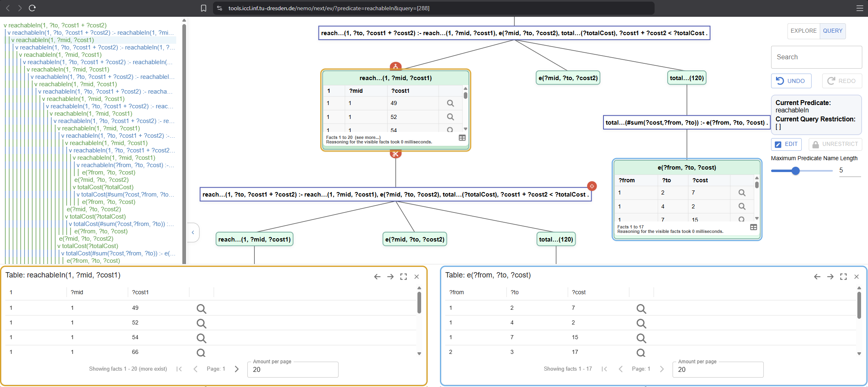Click the pencil icon on the EDIT button
Image resolution: width=868 pixels, height=387 pixels.
pyautogui.click(x=778, y=144)
